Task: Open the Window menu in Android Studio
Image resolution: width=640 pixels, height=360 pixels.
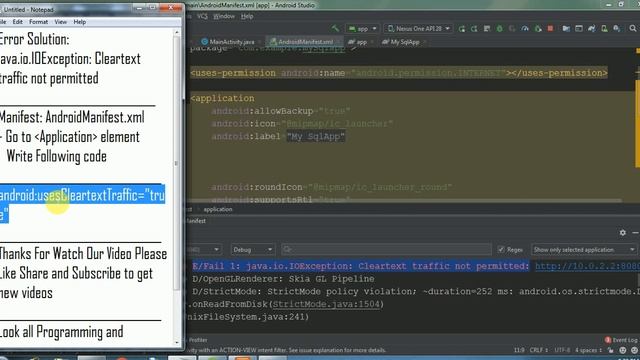Action: [x=224, y=16]
